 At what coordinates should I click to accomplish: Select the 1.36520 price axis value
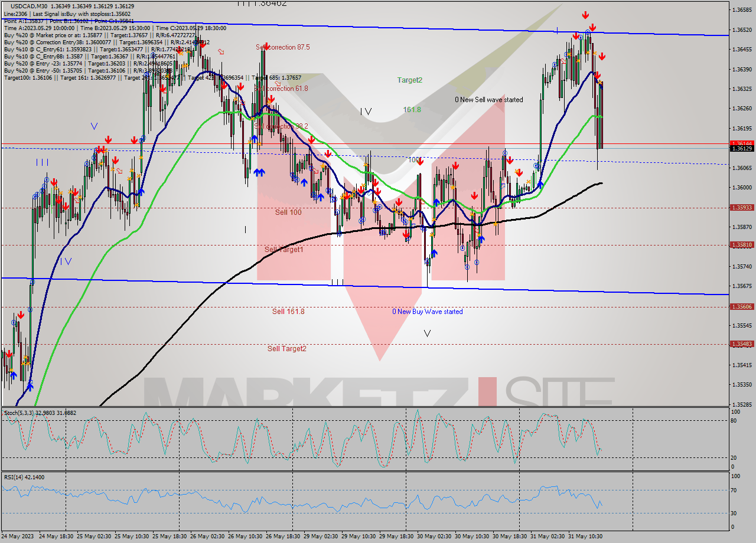(x=741, y=30)
